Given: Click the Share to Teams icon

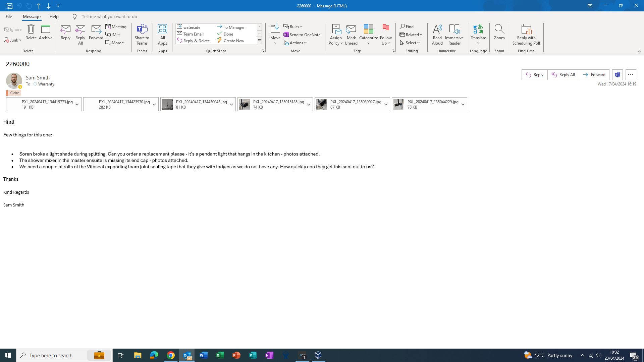Looking at the screenshot, I should (142, 29).
